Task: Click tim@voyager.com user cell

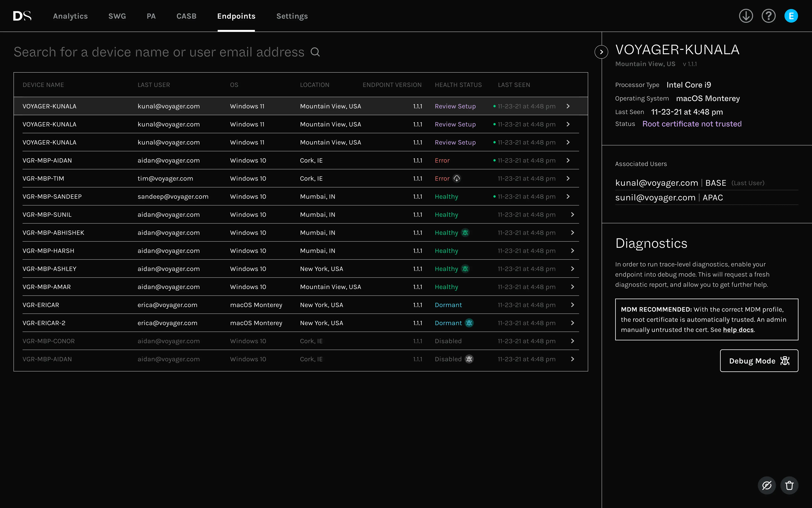Action: (x=165, y=178)
